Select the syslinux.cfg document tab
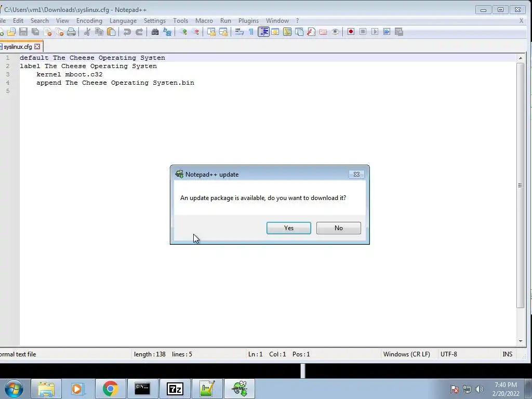The width and height of the screenshot is (532, 399). 18,47
